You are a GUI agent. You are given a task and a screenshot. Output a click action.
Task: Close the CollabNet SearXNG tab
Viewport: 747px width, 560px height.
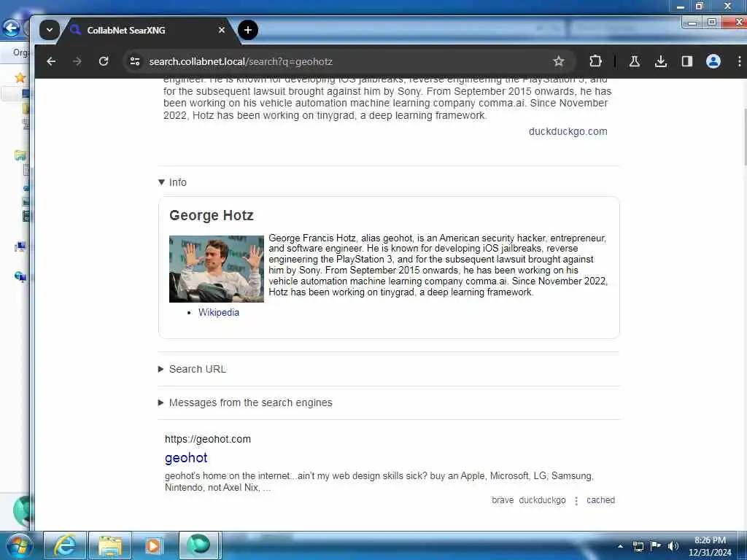point(222,30)
